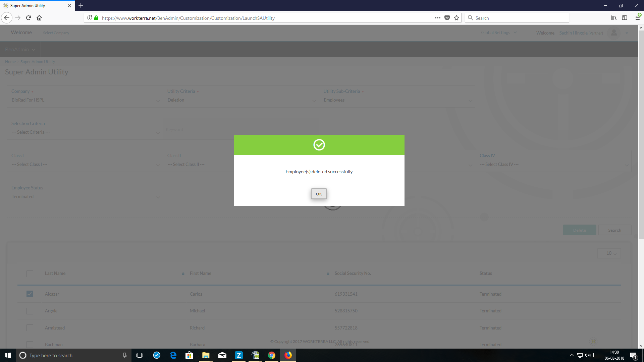Open the Utility Criteria dropdown

pyautogui.click(x=241, y=100)
